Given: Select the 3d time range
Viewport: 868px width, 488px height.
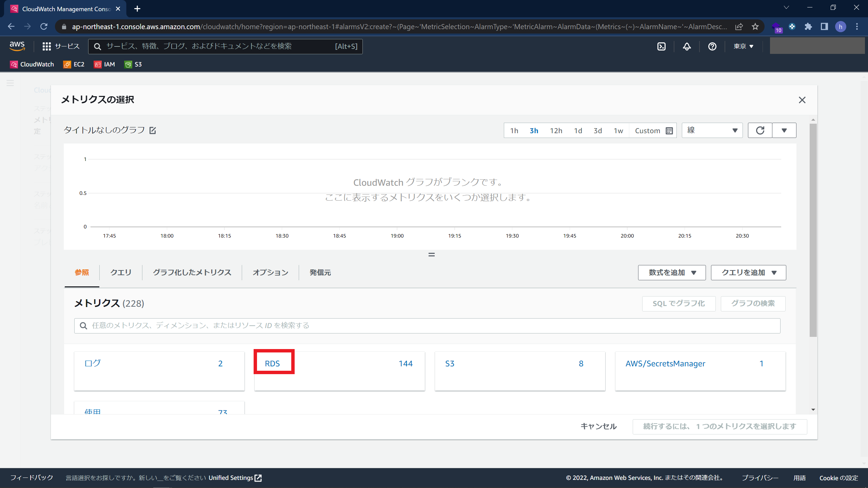Looking at the screenshot, I should tap(598, 130).
